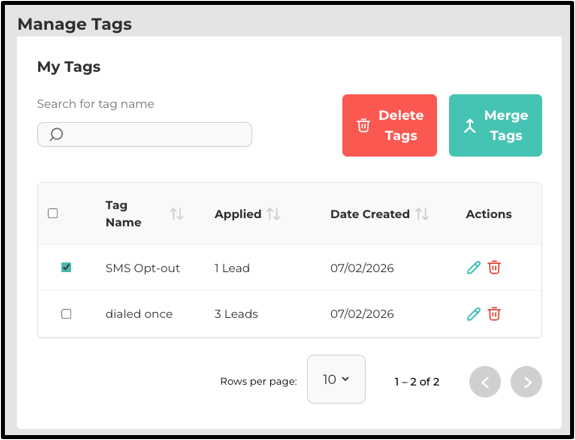Toggle the select-all checkbox in header
This screenshot has height=440, width=575.
click(53, 213)
